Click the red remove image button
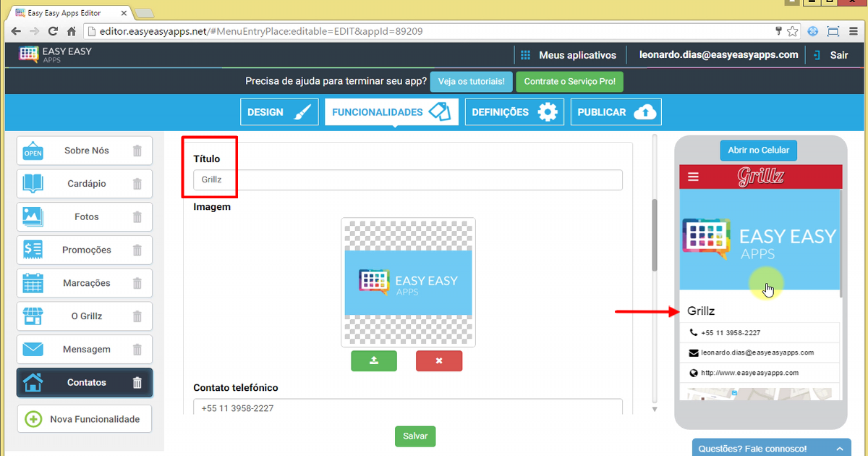Image resolution: width=868 pixels, height=456 pixels. (x=439, y=360)
